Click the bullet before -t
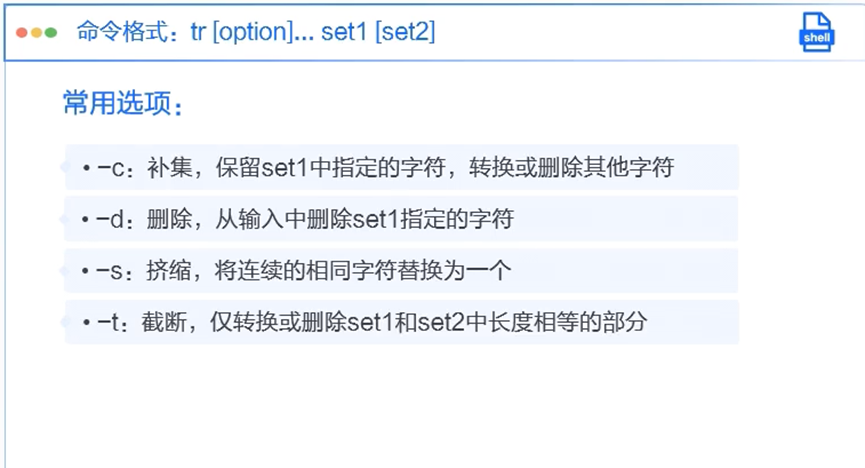This screenshot has height=468, width=865. click(86, 322)
